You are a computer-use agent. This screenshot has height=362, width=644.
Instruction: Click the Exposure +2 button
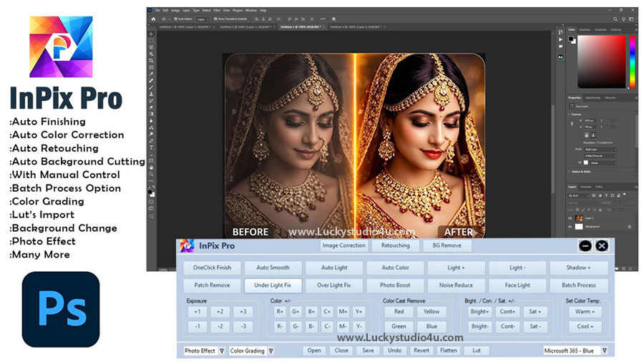[220, 312]
